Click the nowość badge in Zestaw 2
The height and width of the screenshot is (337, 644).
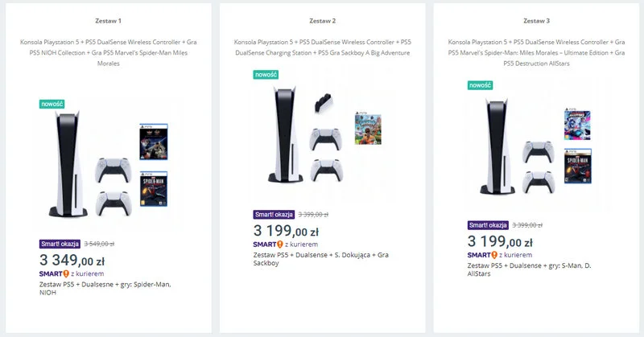click(x=266, y=75)
